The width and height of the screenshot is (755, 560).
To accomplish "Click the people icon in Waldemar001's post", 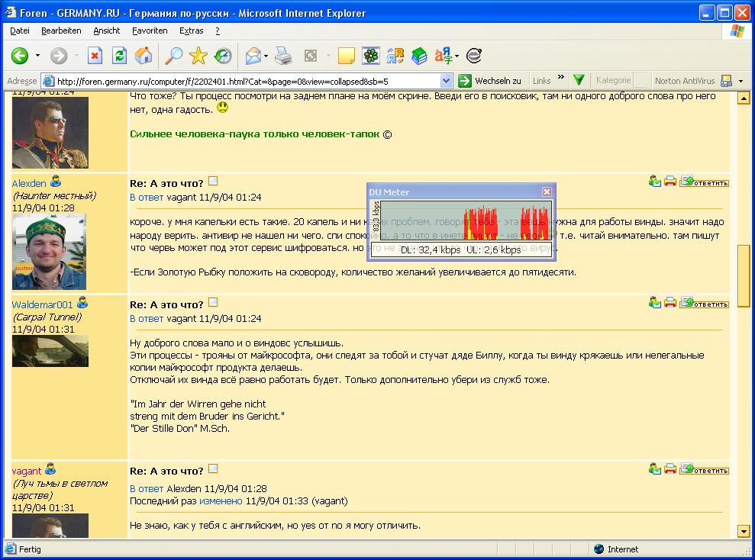I will [654, 302].
